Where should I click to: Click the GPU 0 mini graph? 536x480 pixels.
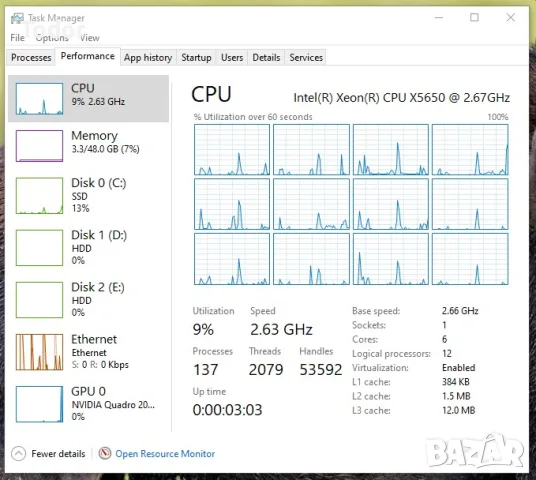point(39,404)
